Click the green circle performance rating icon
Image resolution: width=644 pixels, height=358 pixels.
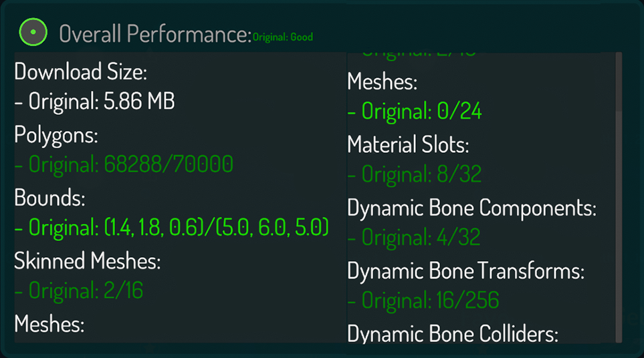pos(33,32)
